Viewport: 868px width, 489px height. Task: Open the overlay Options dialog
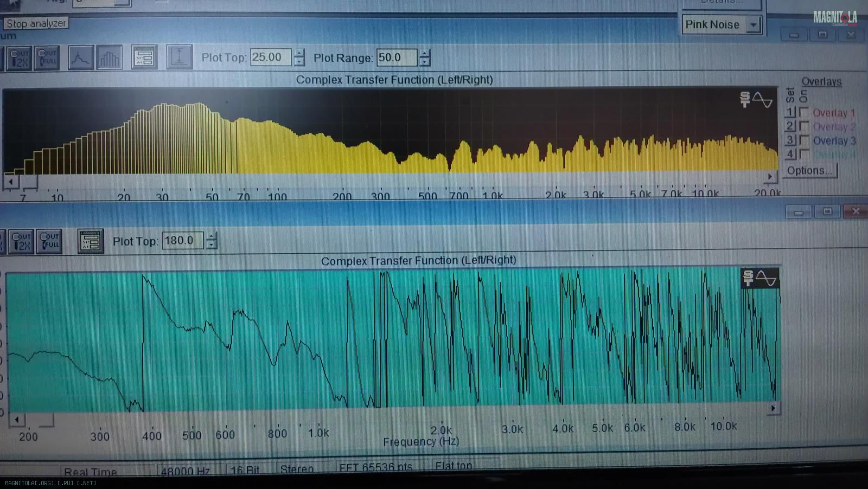click(810, 171)
